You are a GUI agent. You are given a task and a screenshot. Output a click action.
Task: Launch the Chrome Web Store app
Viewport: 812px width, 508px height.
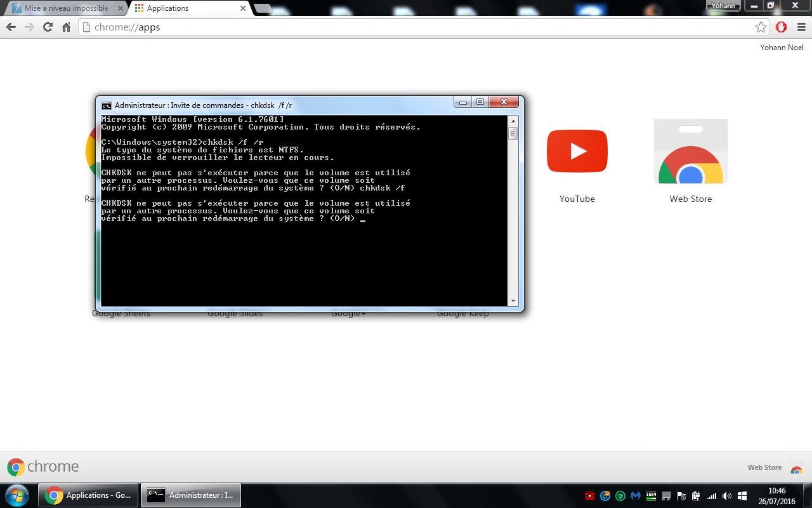click(690, 152)
